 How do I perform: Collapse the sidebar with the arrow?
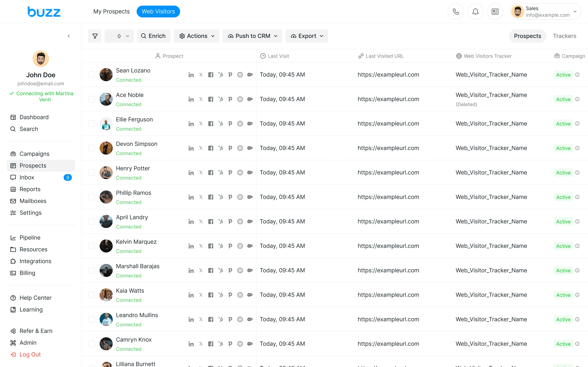click(69, 36)
